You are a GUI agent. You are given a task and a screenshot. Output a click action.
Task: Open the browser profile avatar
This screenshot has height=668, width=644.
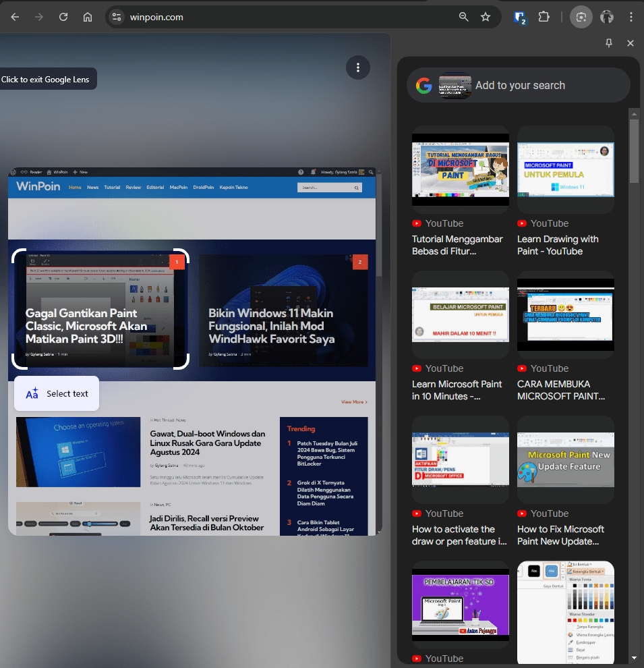coord(607,17)
